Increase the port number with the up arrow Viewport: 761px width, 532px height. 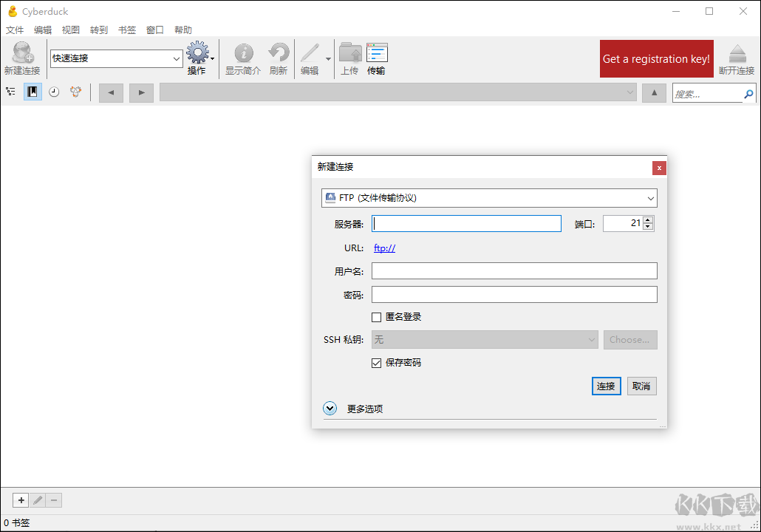point(648,219)
